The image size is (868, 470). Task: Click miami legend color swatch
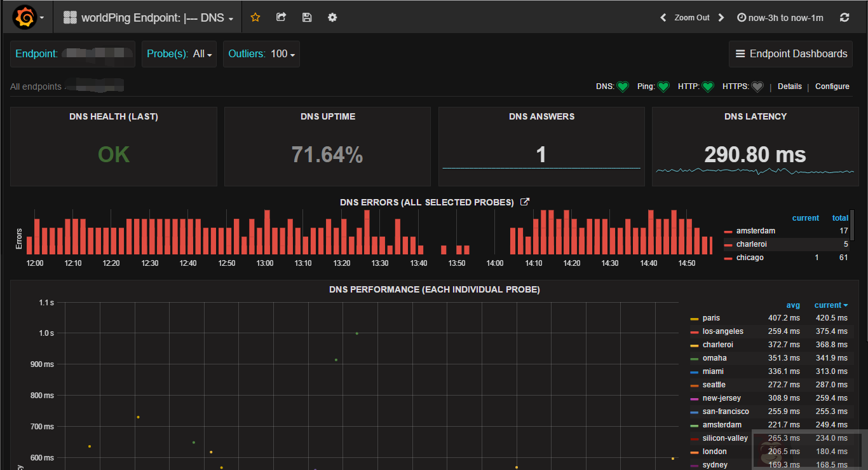pos(695,372)
